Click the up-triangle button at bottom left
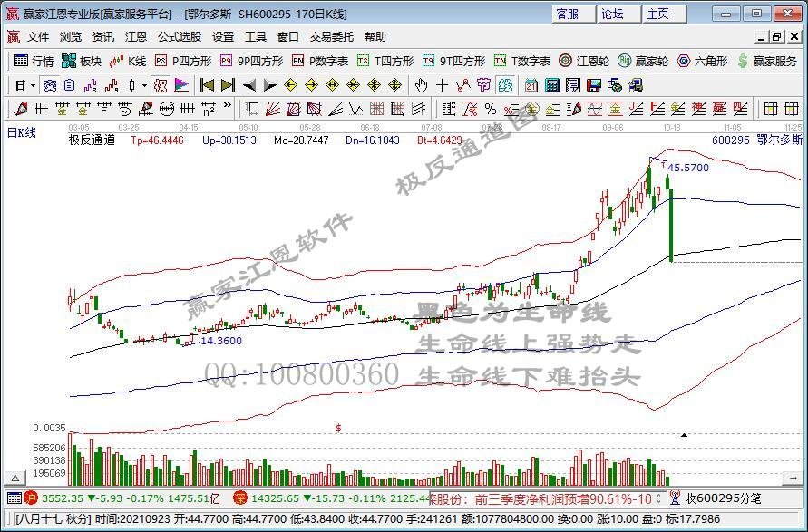Image resolution: width=808 pixels, height=532 pixels. (x=15, y=479)
